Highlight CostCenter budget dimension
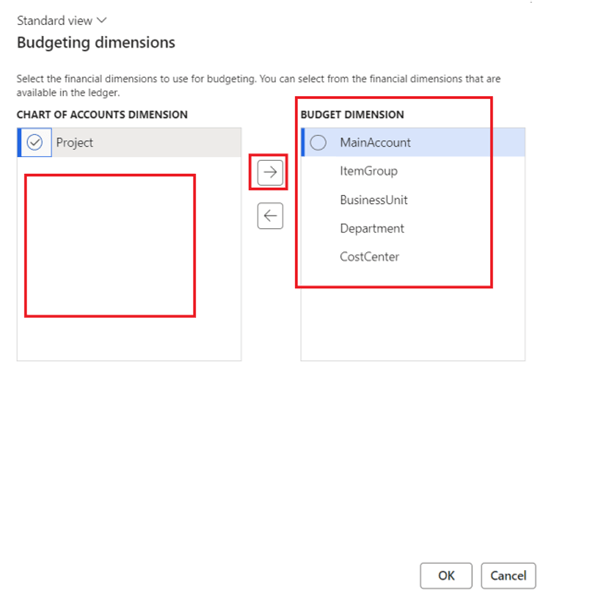The height and width of the screenshot is (597, 602). (x=369, y=257)
